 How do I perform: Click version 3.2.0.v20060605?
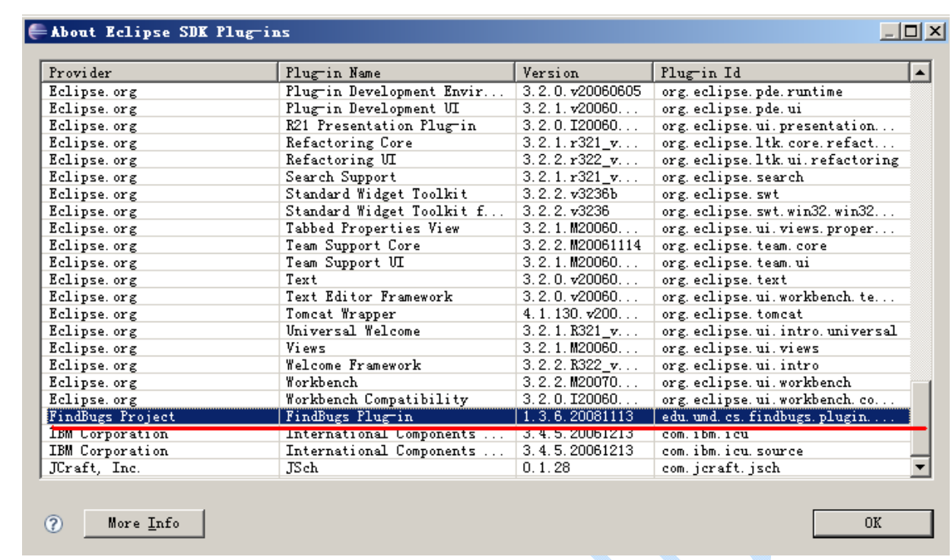coord(582,91)
